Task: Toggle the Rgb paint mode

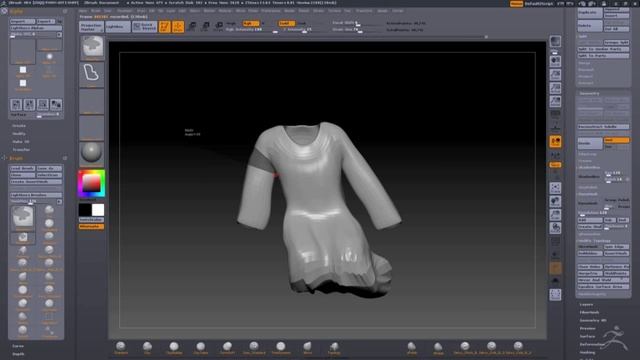Action: [x=250, y=23]
